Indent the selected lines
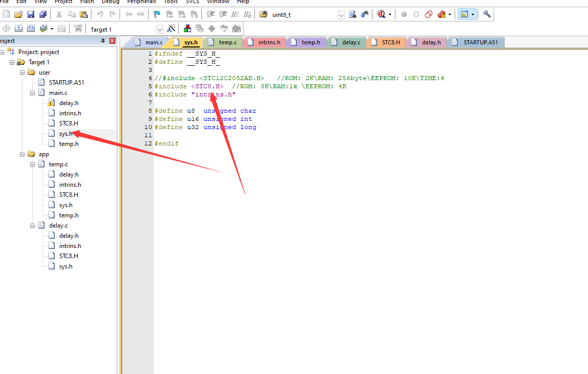The image size is (588, 374). pos(211,14)
